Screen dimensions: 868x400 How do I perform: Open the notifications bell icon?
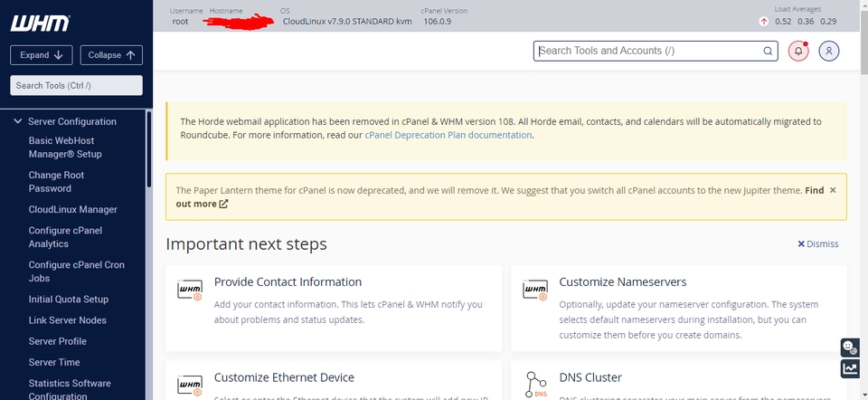pyautogui.click(x=798, y=51)
